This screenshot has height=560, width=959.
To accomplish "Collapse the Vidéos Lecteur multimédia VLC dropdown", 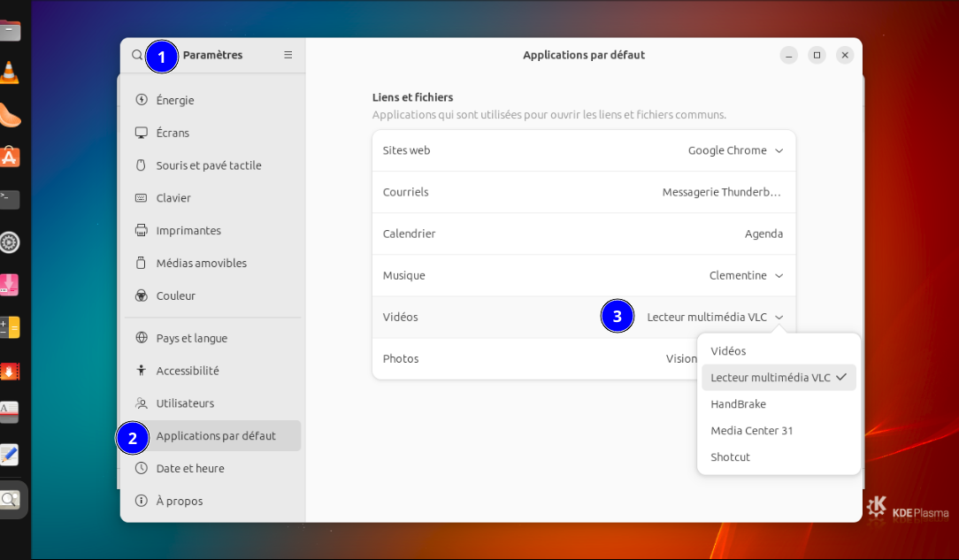I will pos(715,317).
